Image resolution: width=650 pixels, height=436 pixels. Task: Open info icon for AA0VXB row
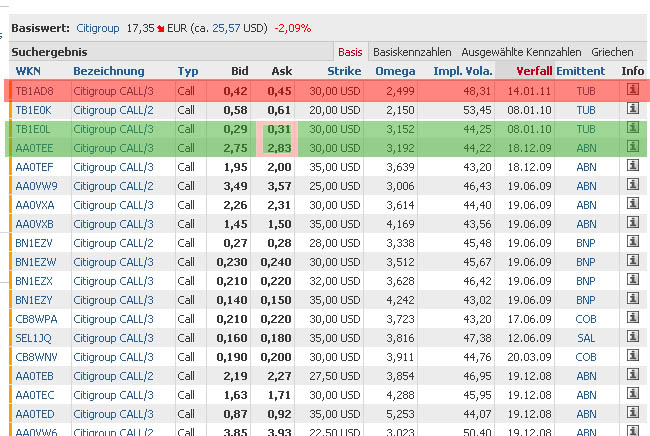(633, 222)
